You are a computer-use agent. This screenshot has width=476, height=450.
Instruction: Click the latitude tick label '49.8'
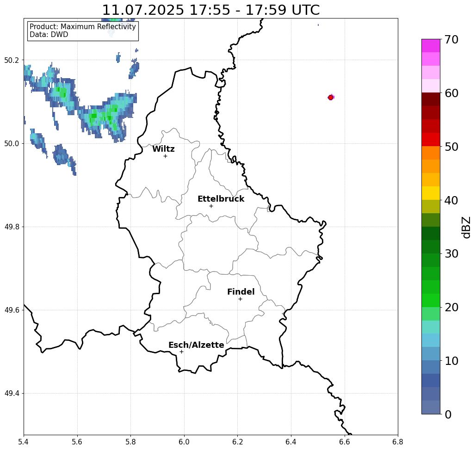coord(12,227)
